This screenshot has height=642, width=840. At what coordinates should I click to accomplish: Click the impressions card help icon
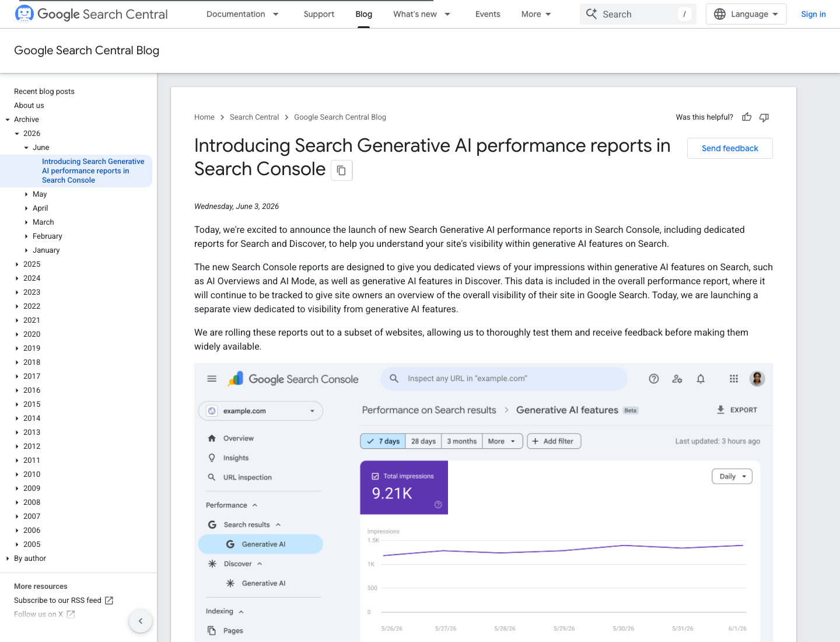(x=438, y=505)
